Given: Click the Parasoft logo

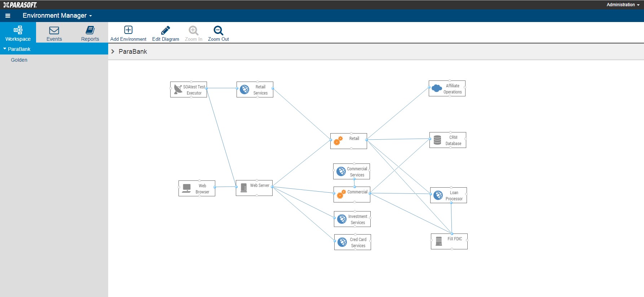Looking at the screenshot, I should [20, 5].
